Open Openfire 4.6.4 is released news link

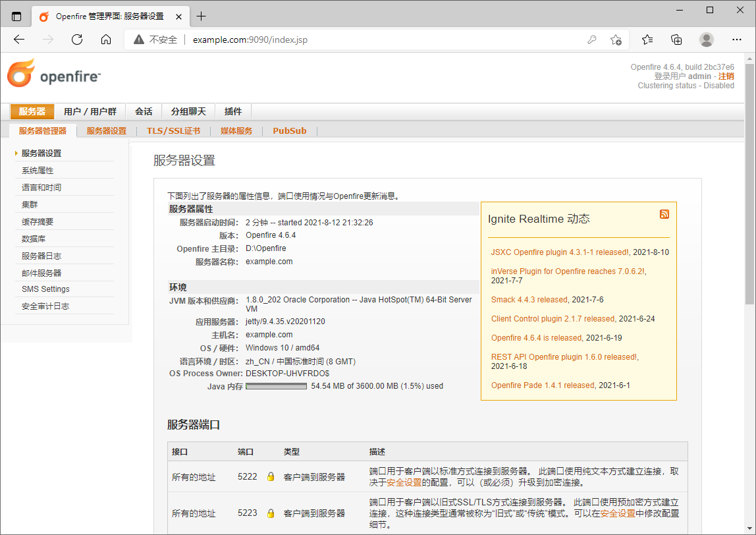point(536,338)
